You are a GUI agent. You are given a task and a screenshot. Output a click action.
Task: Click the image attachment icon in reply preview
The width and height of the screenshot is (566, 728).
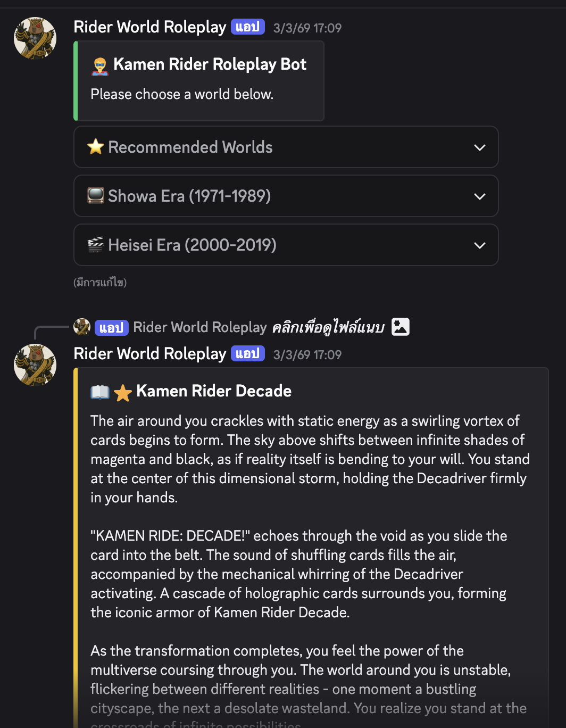(401, 327)
